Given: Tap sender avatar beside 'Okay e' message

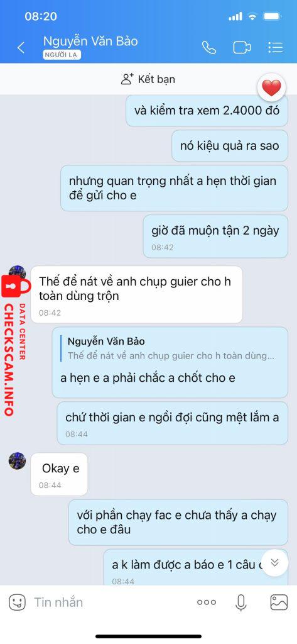Looking at the screenshot, I should (17, 461).
